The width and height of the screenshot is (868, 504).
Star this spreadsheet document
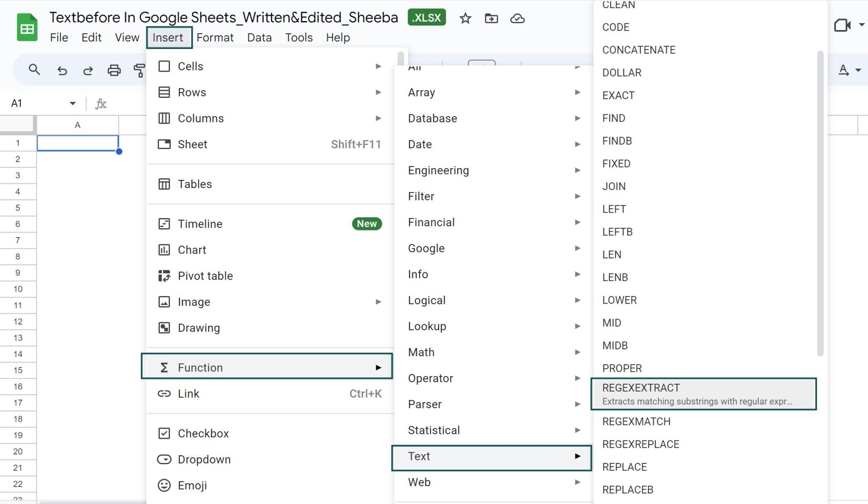(465, 18)
